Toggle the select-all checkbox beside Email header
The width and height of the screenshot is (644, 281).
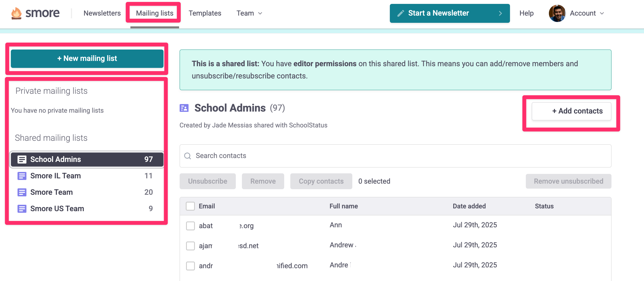click(190, 206)
